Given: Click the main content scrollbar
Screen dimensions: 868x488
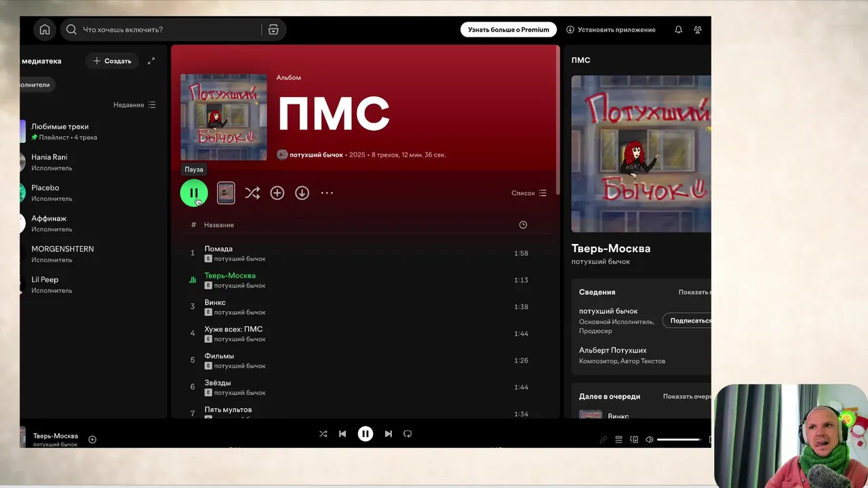Looking at the screenshot, I should 557,121.
